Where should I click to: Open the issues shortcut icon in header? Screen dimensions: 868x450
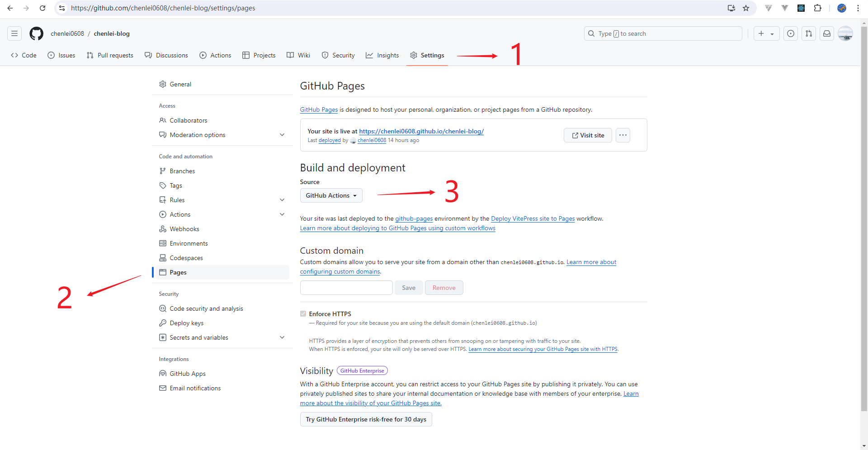tap(791, 33)
